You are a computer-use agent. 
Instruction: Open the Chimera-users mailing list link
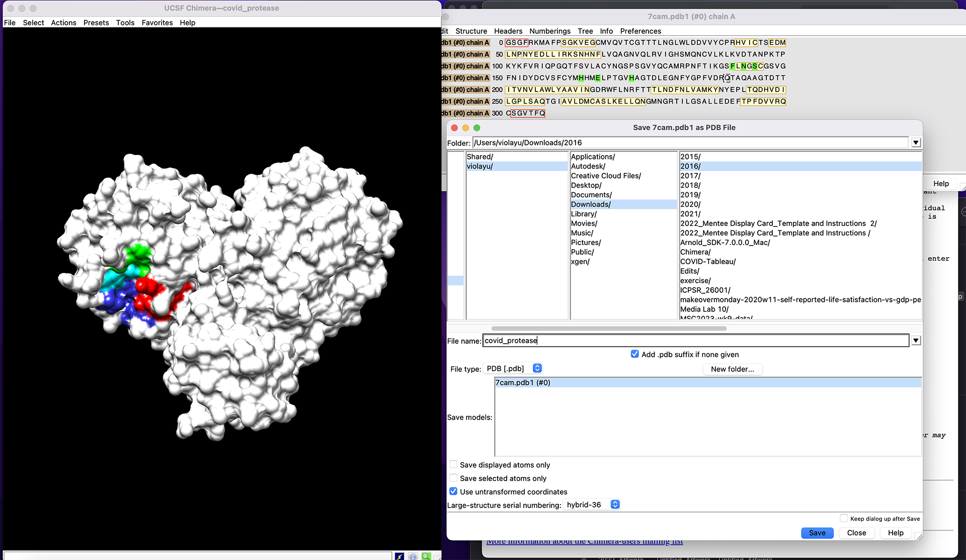[585, 541]
